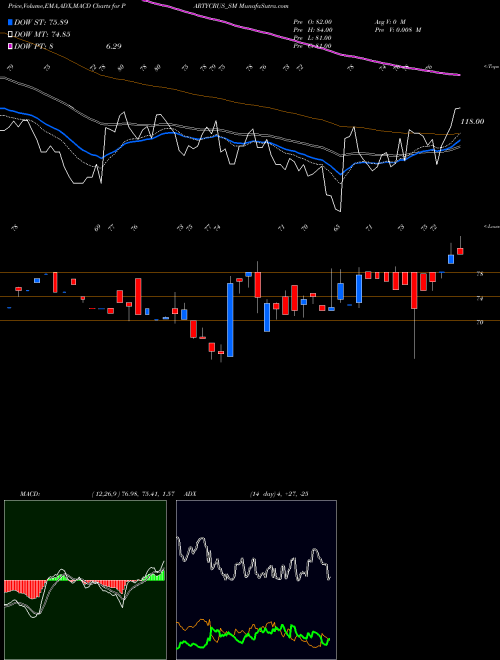
Task: Click the ADX panel title
Action: click(x=190, y=493)
